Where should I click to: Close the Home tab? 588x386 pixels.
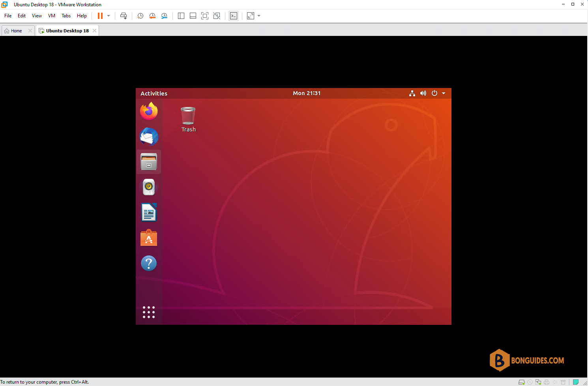(30, 31)
